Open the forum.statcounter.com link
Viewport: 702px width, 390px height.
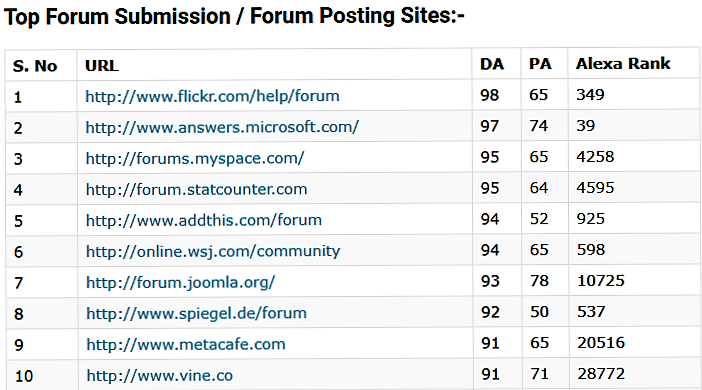click(x=197, y=189)
